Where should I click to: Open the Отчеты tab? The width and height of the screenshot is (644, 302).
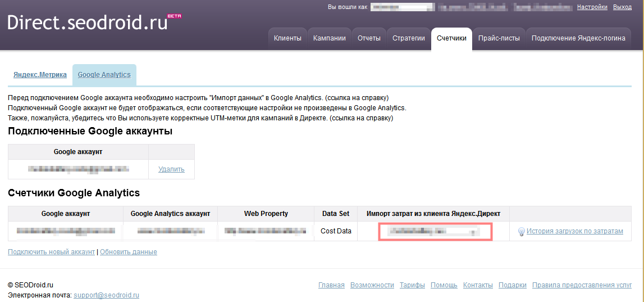(369, 38)
